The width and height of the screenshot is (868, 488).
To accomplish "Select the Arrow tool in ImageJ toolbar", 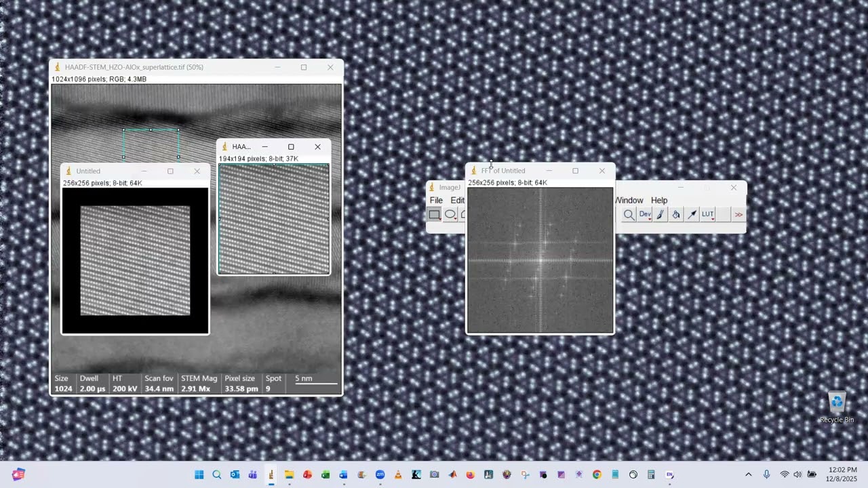I will click(x=692, y=214).
